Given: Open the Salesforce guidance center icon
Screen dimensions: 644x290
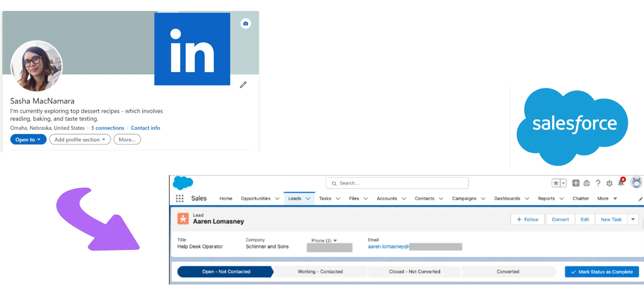Looking at the screenshot, I should [587, 183].
